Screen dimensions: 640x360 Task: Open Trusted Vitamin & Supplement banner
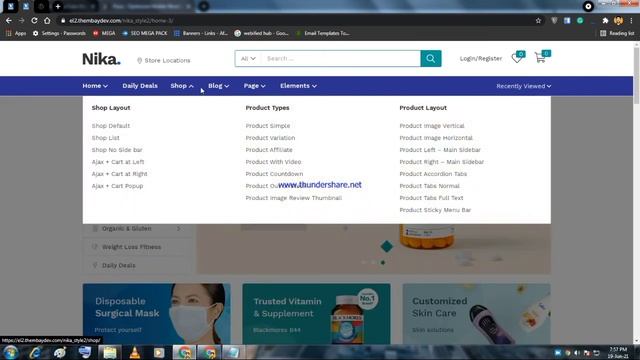316,314
